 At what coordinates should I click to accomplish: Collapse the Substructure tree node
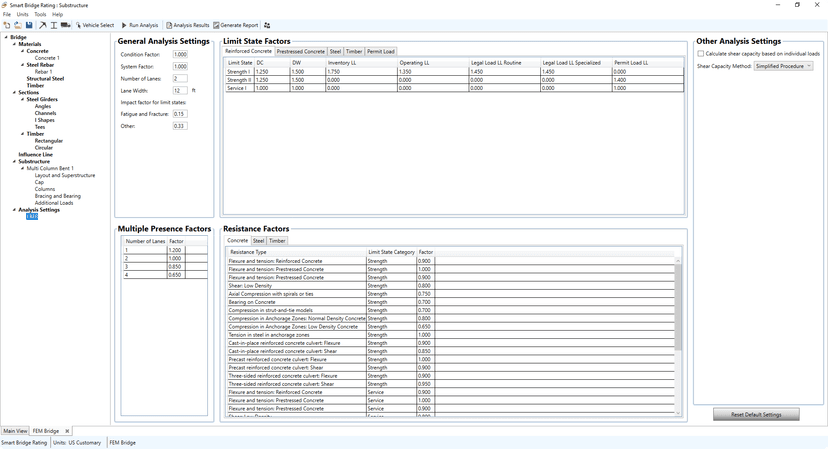click(14, 161)
